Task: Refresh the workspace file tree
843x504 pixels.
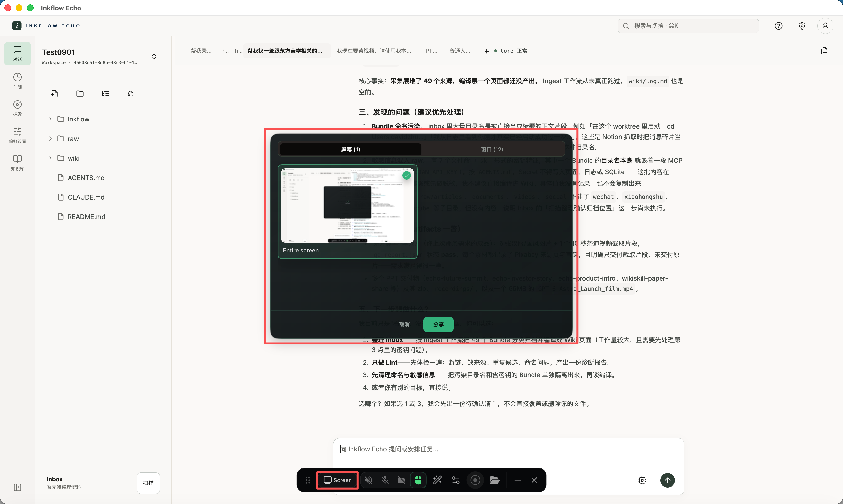Action: pos(131,94)
